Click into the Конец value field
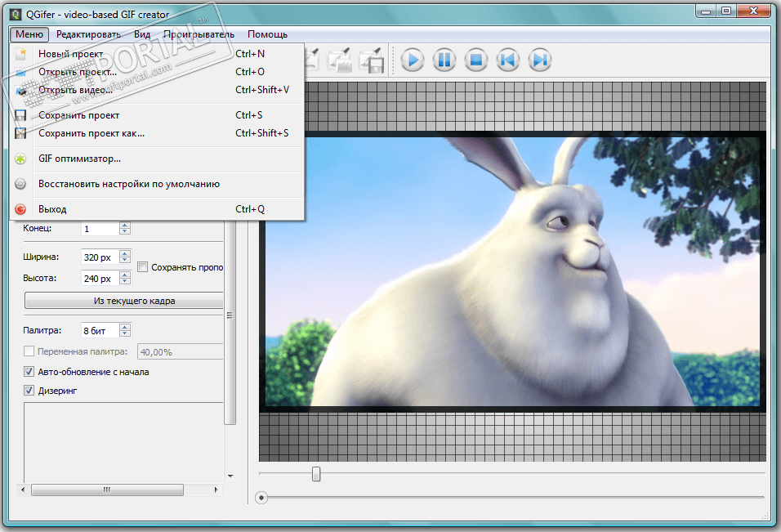781x532 pixels. pyautogui.click(x=100, y=229)
